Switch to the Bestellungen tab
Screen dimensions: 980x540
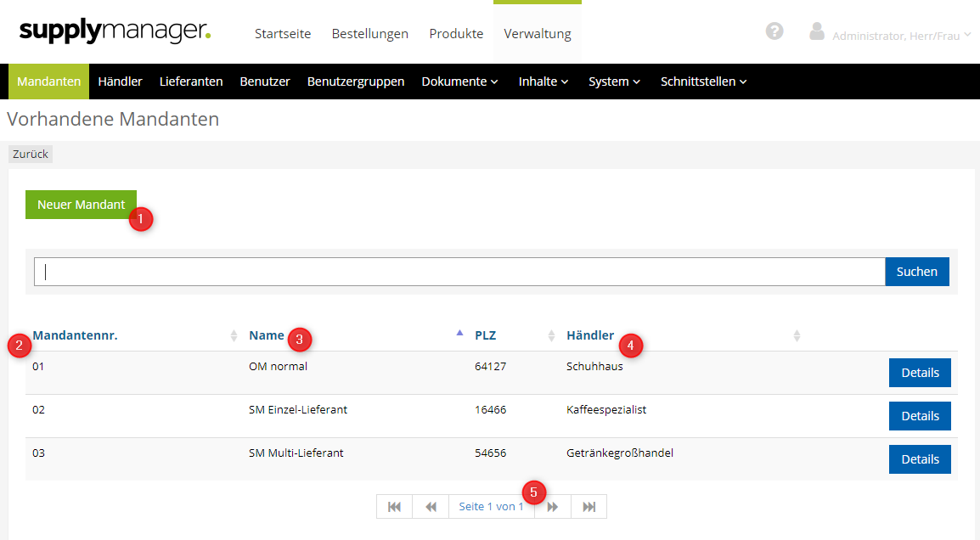coord(369,34)
